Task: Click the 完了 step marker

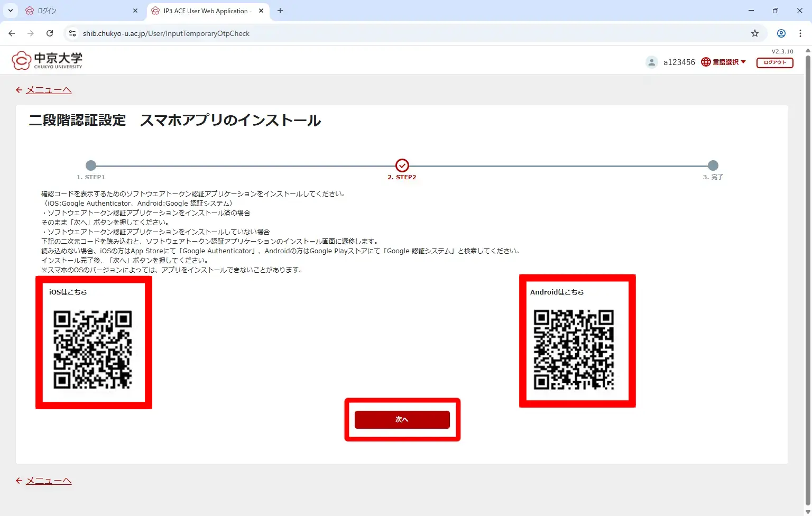Action: click(x=713, y=165)
